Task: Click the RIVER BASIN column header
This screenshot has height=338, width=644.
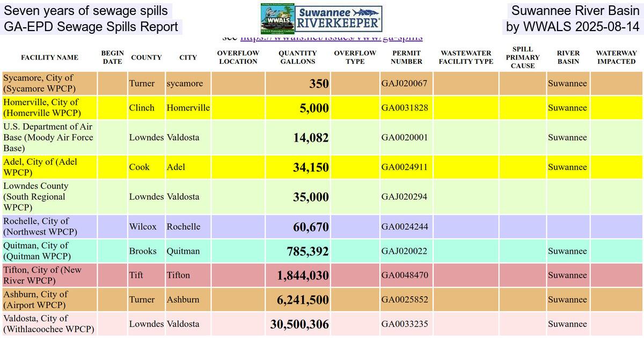Action: click(x=568, y=57)
